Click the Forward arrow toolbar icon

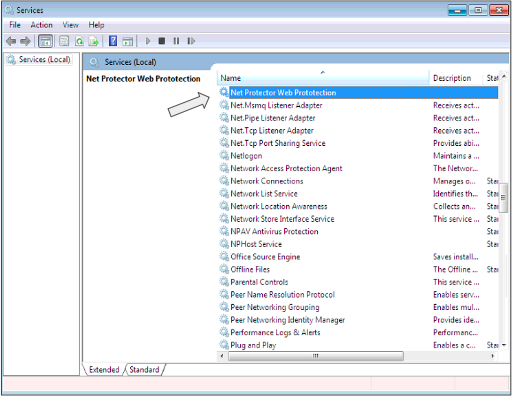coord(25,41)
